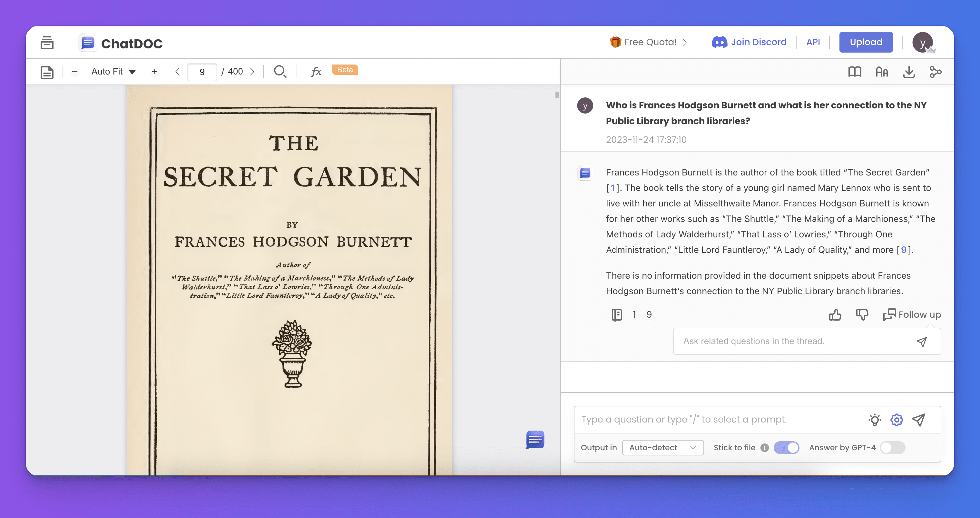Image resolution: width=980 pixels, height=518 pixels.
Task: Open the Join Discord link
Action: (x=749, y=42)
